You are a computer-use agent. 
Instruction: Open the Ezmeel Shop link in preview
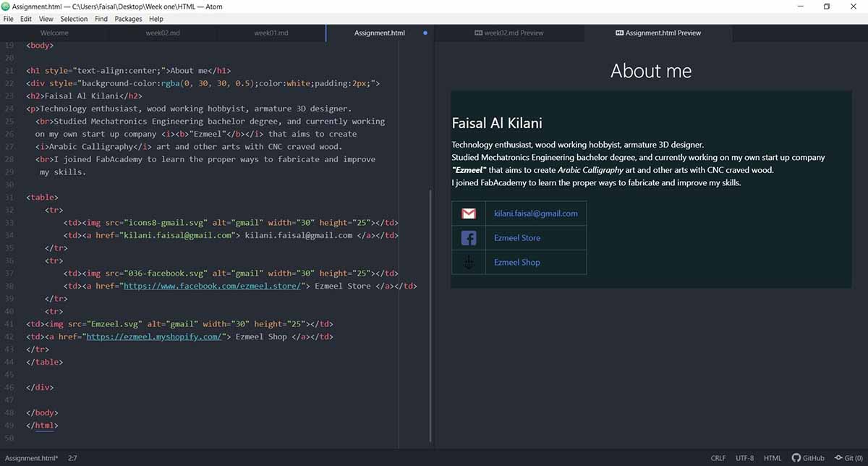point(517,263)
